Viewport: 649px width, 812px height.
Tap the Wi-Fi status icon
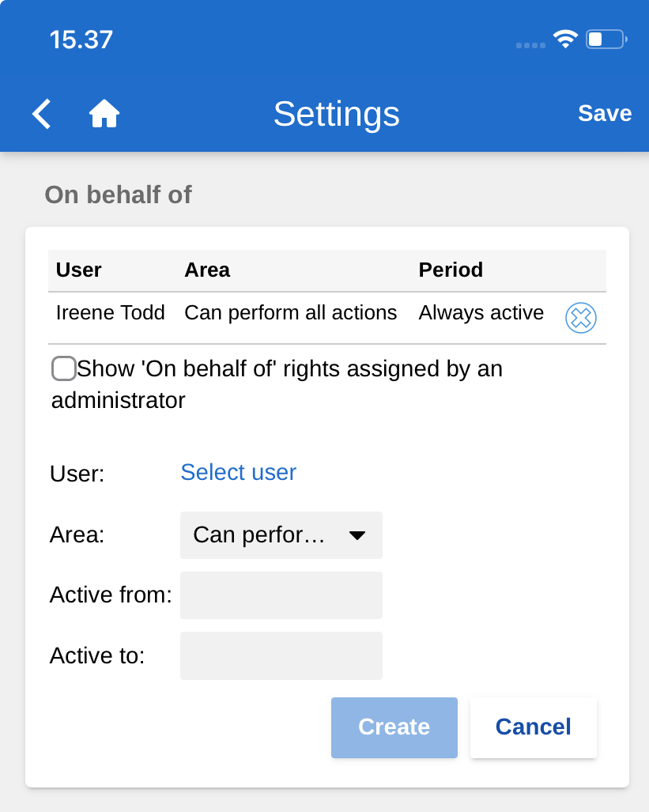(x=565, y=39)
